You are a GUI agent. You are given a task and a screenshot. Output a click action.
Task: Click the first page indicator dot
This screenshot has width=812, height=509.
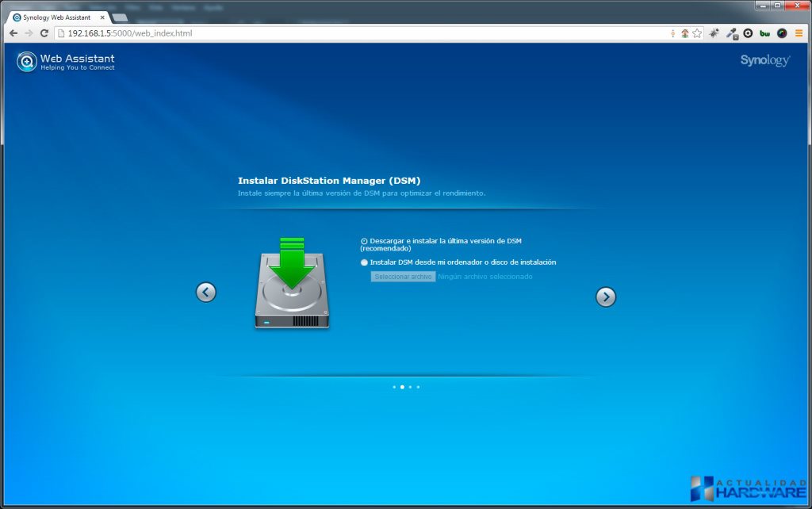pyautogui.click(x=394, y=387)
